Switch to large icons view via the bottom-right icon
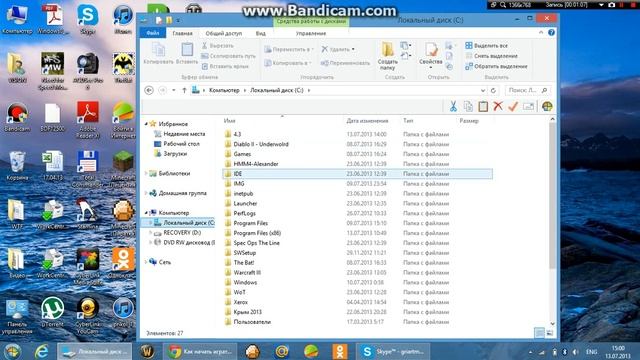The width and height of the screenshot is (640, 360). point(550,333)
